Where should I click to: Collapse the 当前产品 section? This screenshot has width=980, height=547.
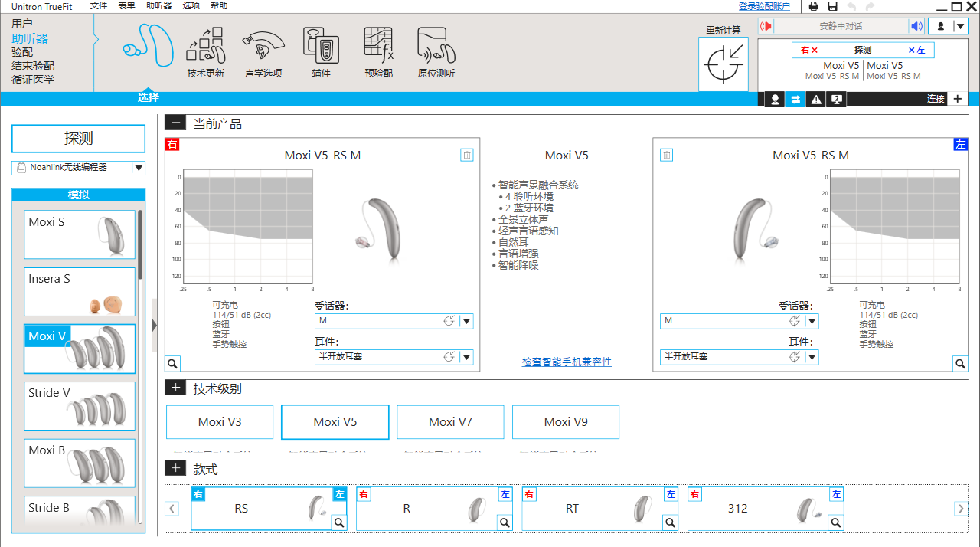click(175, 123)
